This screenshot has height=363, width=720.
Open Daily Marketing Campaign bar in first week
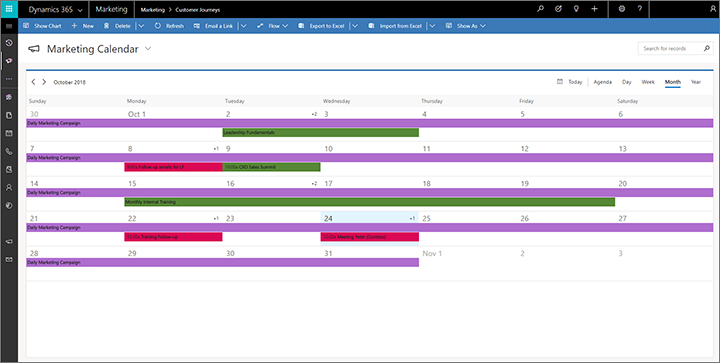click(x=370, y=123)
